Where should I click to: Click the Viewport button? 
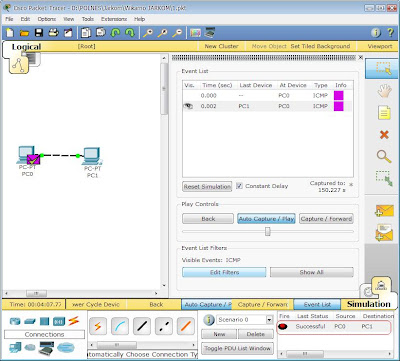(x=380, y=46)
